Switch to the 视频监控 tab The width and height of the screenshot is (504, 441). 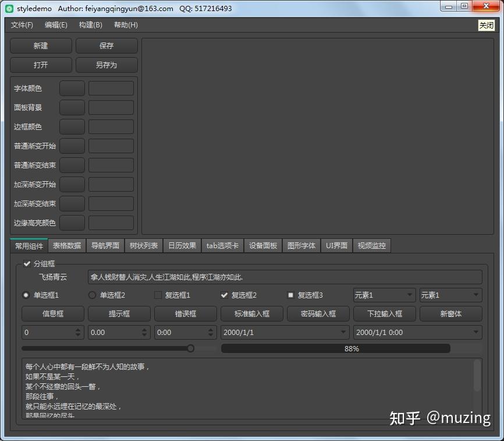click(372, 246)
